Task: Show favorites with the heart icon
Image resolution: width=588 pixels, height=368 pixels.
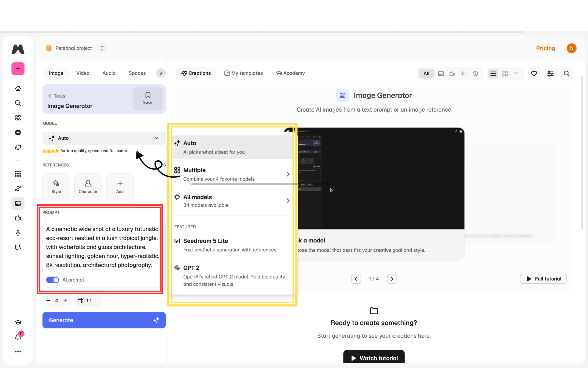Action: point(534,74)
